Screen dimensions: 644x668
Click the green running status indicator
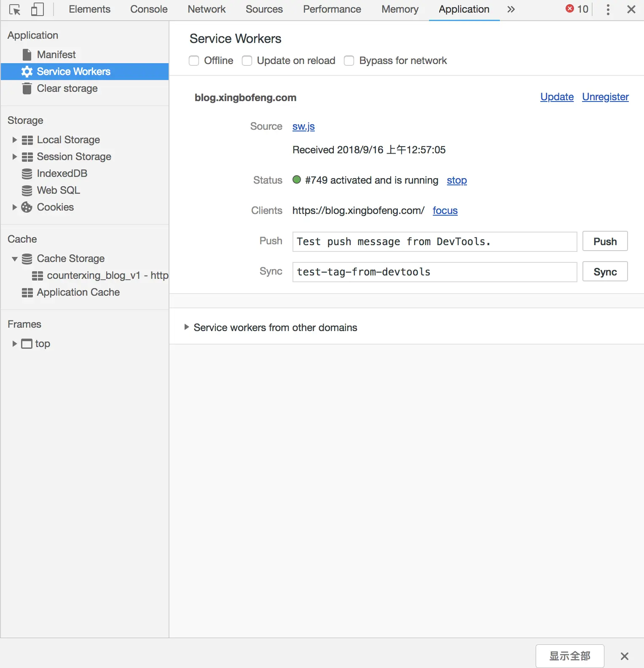coord(297,180)
